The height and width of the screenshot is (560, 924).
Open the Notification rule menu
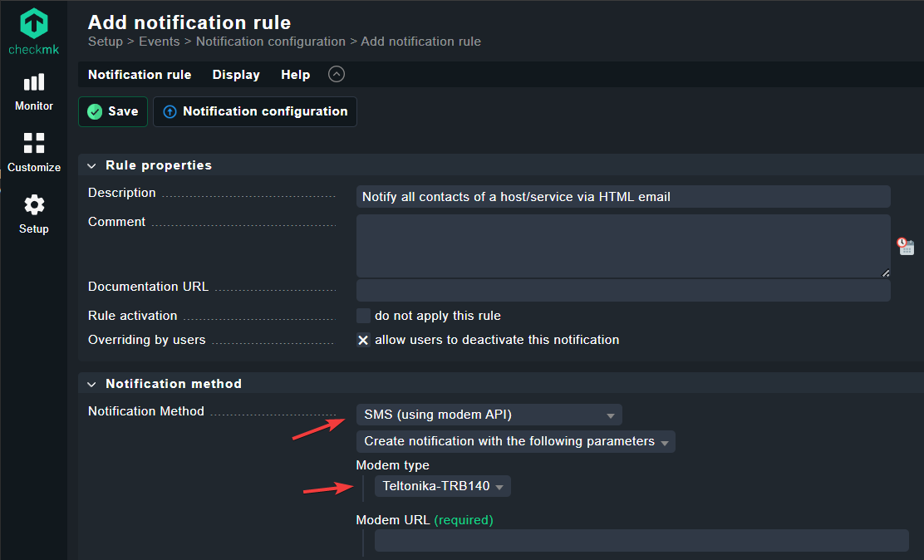tap(140, 75)
